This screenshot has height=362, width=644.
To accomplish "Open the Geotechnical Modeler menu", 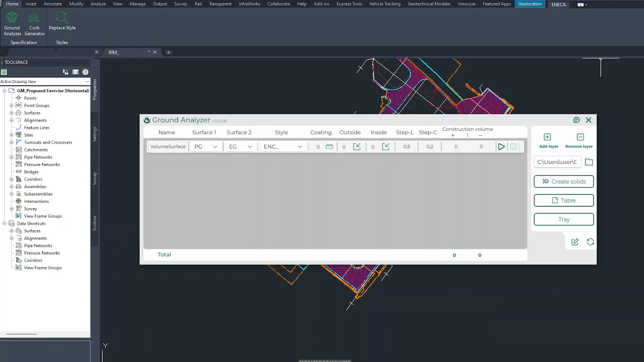I will pos(429,4).
